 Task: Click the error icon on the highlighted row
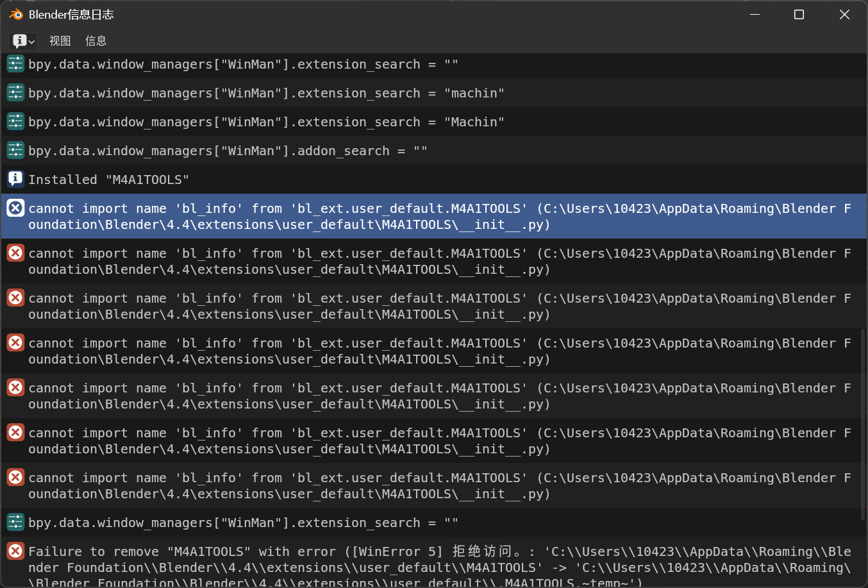(x=15, y=208)
